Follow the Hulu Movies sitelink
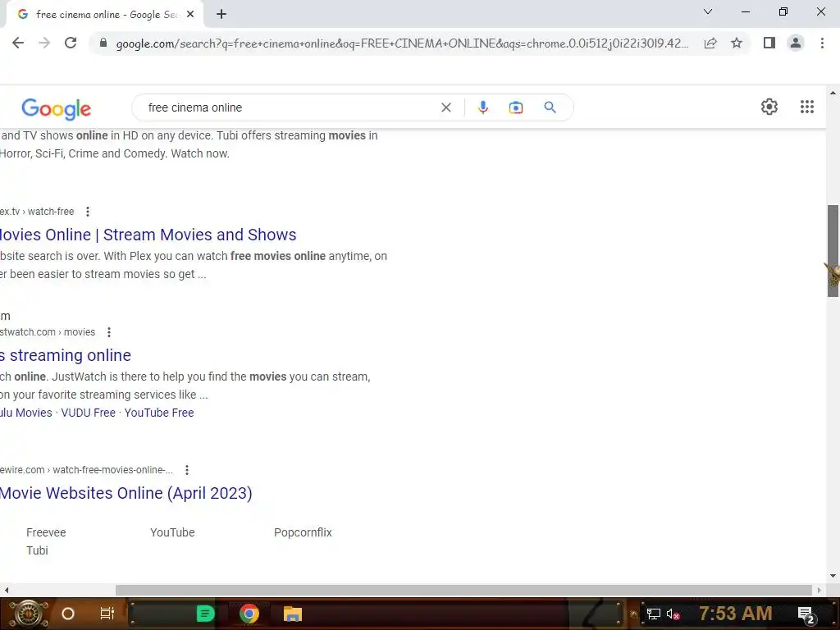Screen dimensions: 840x630 click(x=26, y=413)
